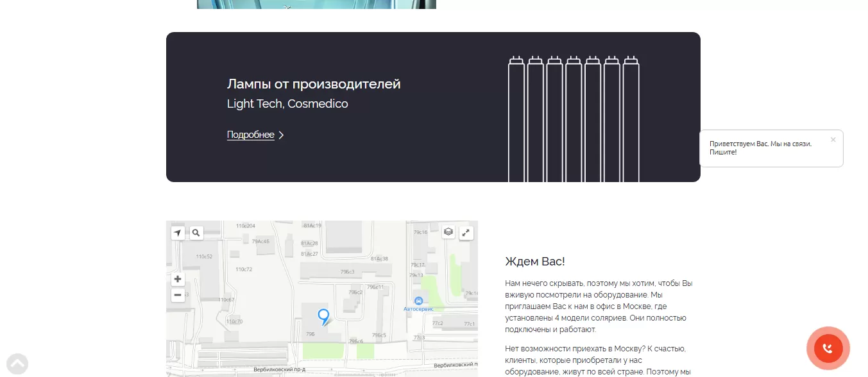Expand the map to fullscreen
This screenshot has width=868, height=377.
[466, 233]
